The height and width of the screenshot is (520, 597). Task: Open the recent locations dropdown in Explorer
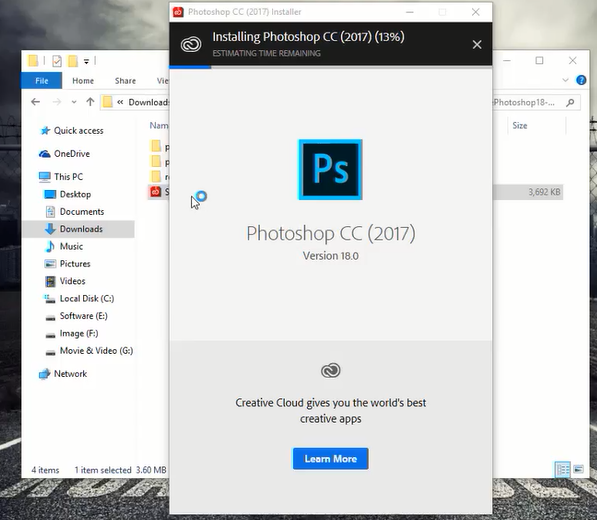point(74,102)
